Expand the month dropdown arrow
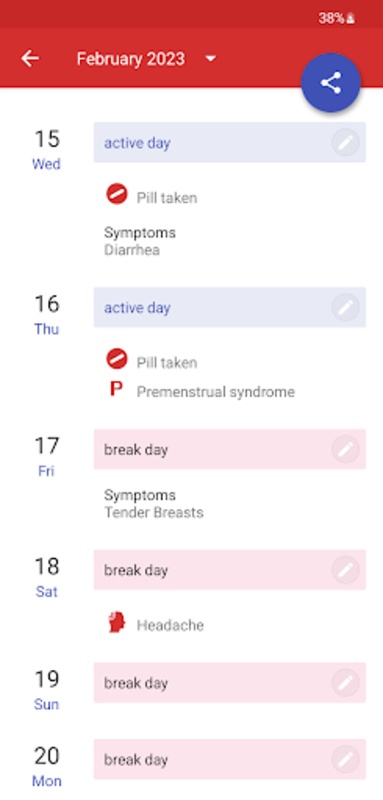The width and height of the screenshot is (383, 800). point(210,59)
